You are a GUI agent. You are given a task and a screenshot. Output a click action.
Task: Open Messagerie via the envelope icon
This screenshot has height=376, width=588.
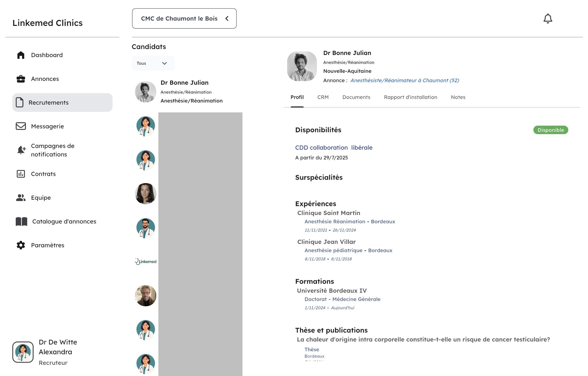click(21, 126)
